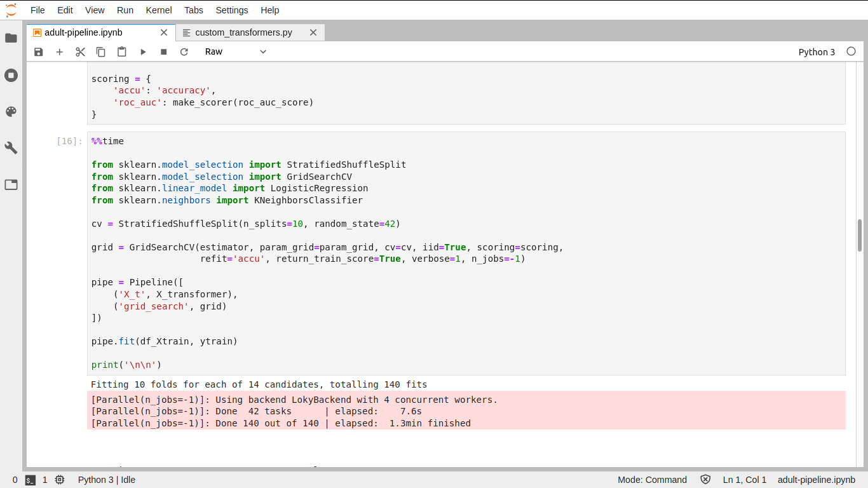Click Ln 1, Col 1 to jump to line
The width and height of the screenshot is (868, 488).
(744, 480)
